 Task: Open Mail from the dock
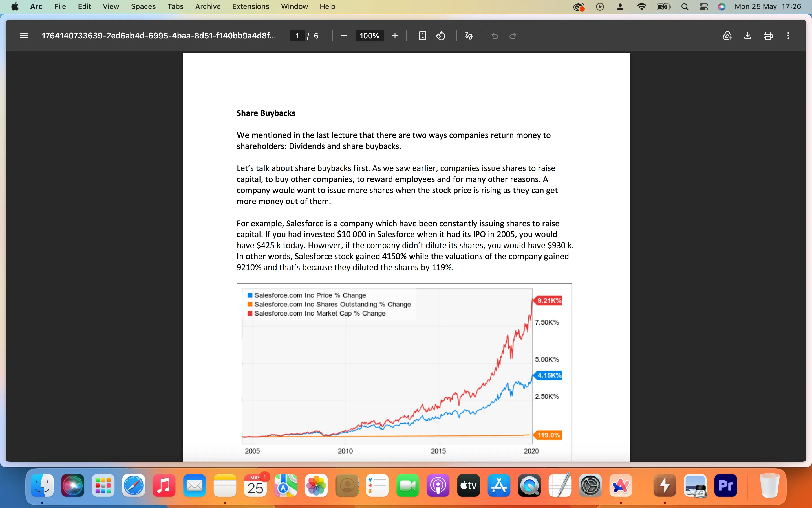[x=194, y=485]
